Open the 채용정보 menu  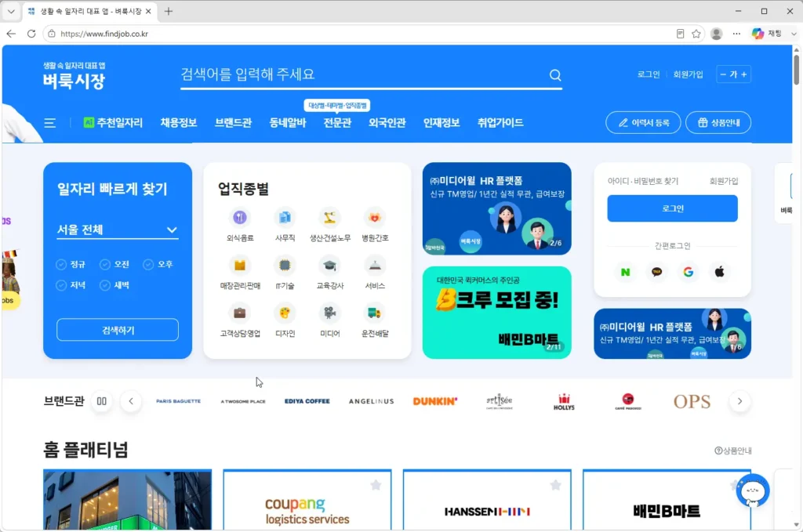179,123
